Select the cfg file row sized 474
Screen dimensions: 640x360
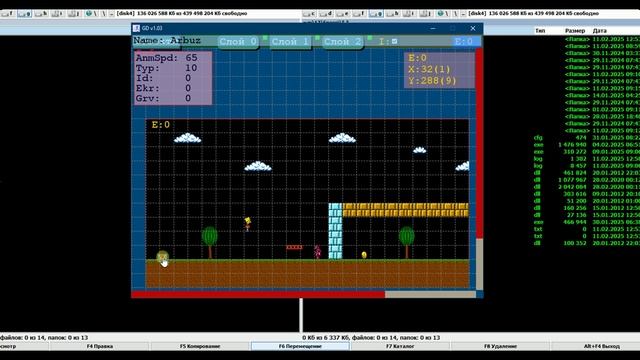586,138
